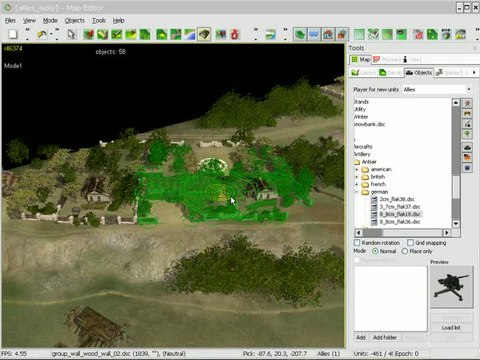Image resolution: width=480 pixels, height=360 pixels.
Task: Select 8_8cm_flak18.dsc in the tree
Action: pos(400,214)
